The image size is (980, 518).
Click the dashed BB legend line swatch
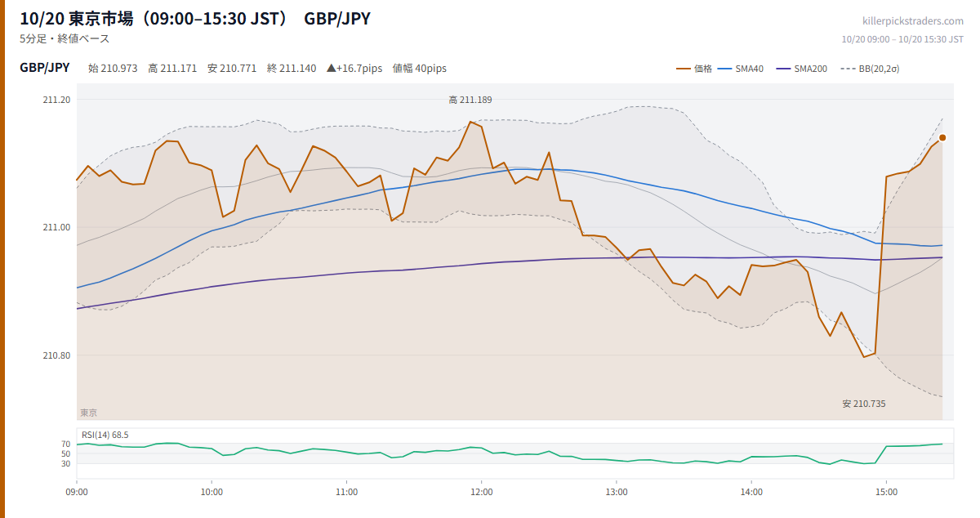[846, 69]
